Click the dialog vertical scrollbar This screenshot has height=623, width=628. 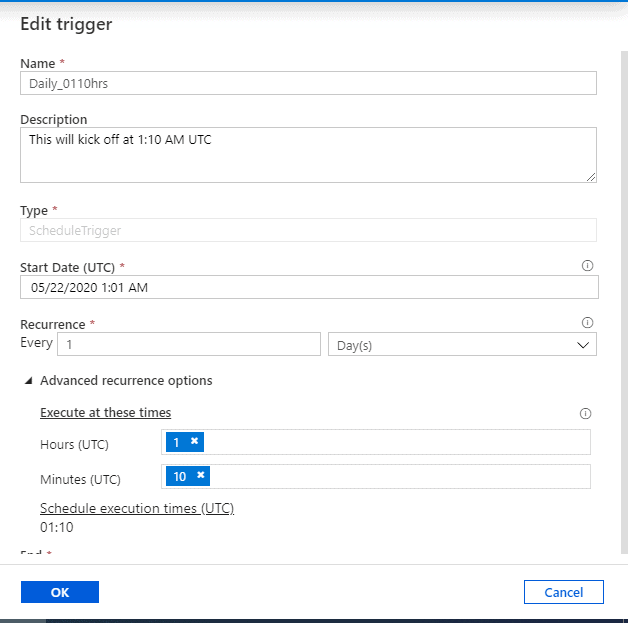tap(623, 300)
